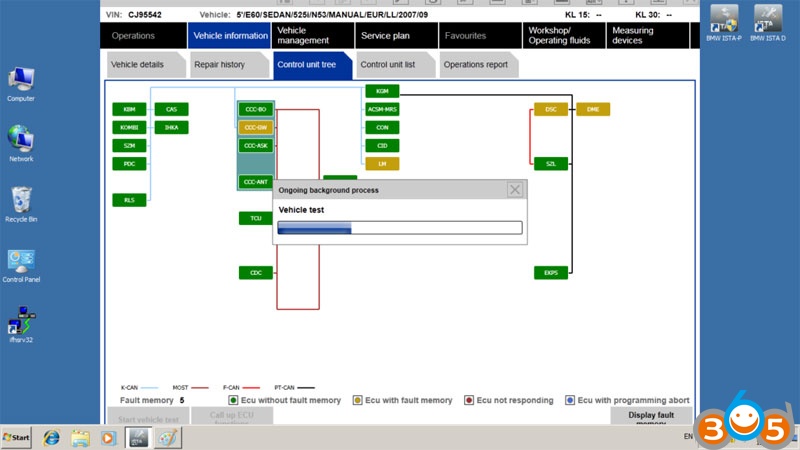The height and width of the screenshot is (450, 800).
Task: Open the Operations main tab
Action: (x=144, y=36)
